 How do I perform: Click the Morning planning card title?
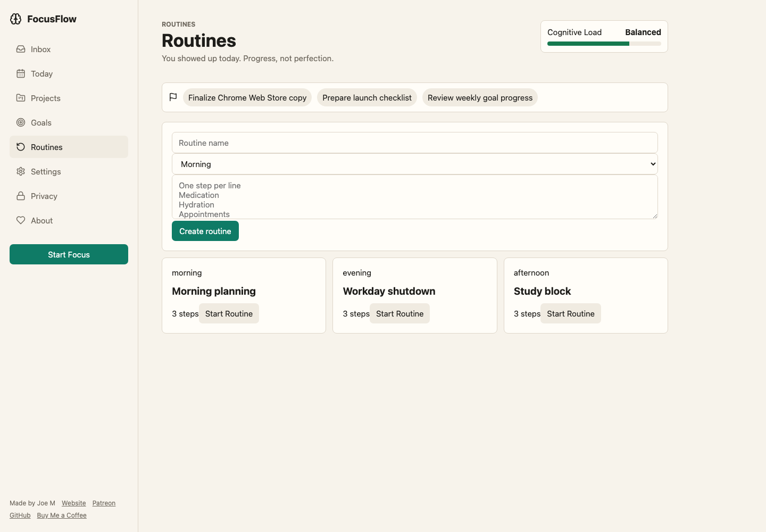(x=214, y=291)
